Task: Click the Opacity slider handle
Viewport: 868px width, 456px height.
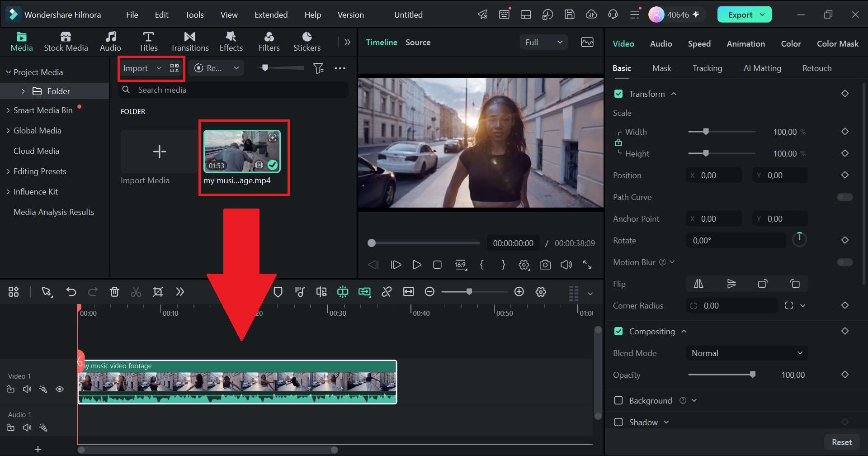Action: tap(752, 375)
